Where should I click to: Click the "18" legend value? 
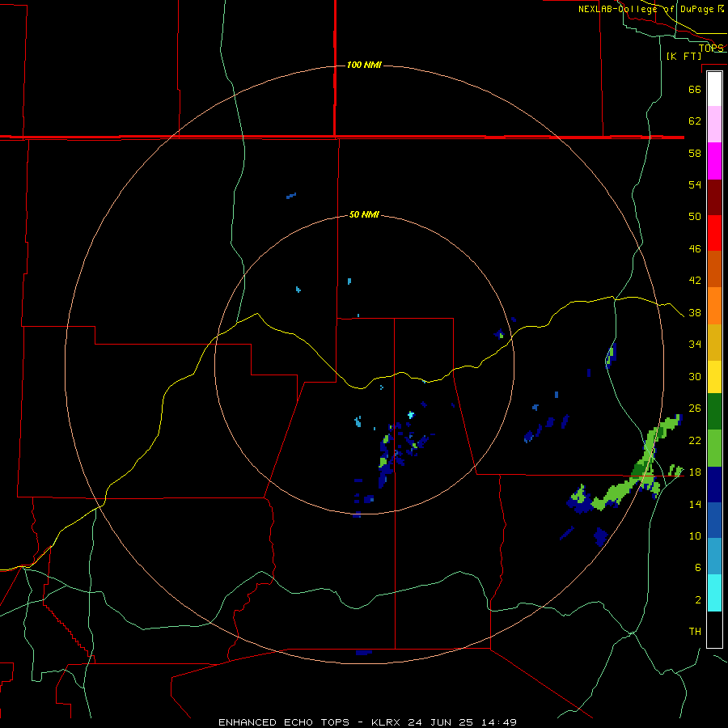click(x=695, y=472)
